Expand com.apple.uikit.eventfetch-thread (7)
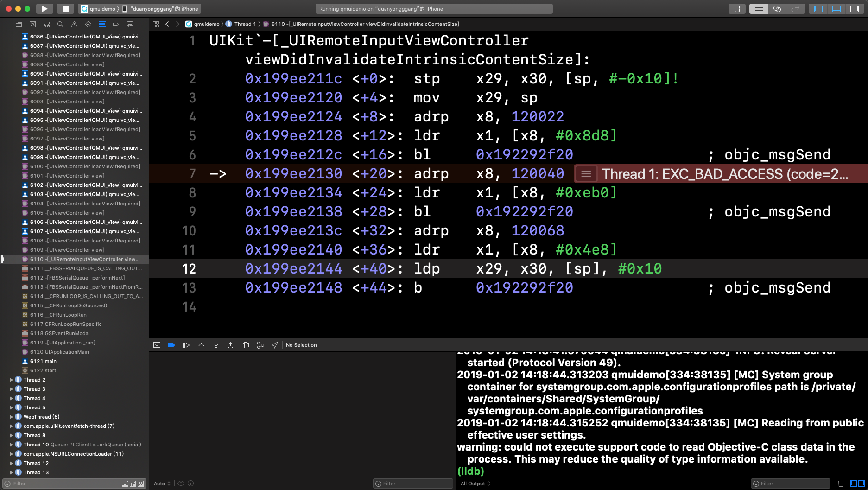The width and height of the screenshot is (868, 490). pyautogui.click(x=11, y=426)
